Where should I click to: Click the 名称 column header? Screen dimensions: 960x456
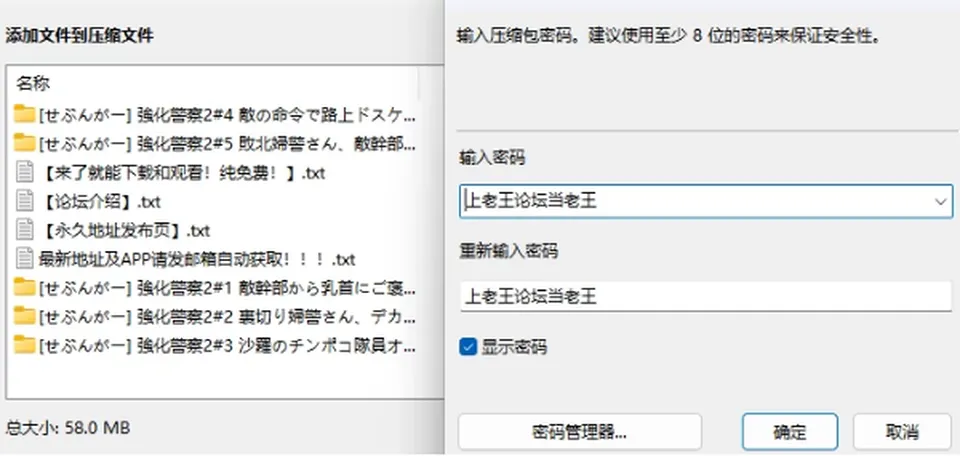point(32,83)
